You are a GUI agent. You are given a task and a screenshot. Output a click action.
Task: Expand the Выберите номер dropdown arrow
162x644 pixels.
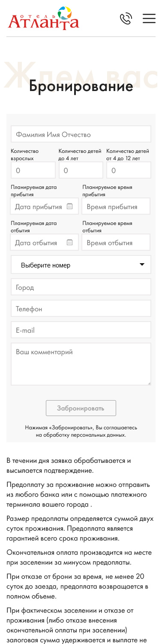point(142,265)
